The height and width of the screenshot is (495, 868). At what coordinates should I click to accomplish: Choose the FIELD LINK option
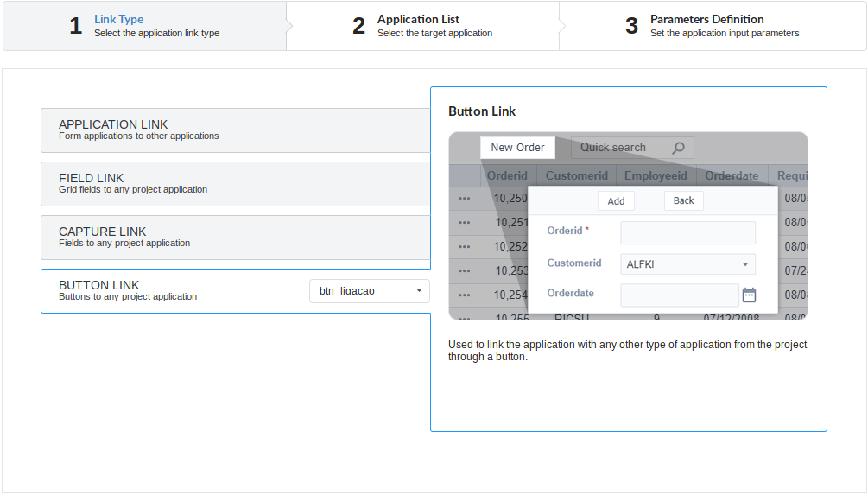[x=235, y=184]
